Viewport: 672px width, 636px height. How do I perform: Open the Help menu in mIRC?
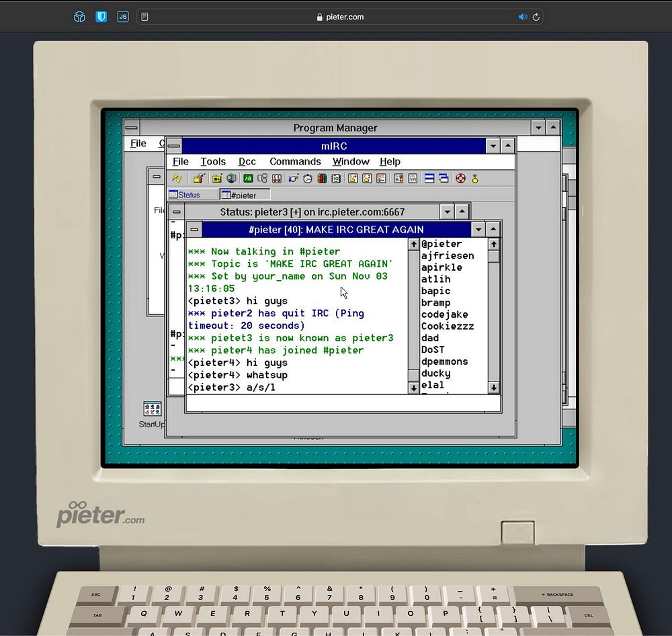390,161
